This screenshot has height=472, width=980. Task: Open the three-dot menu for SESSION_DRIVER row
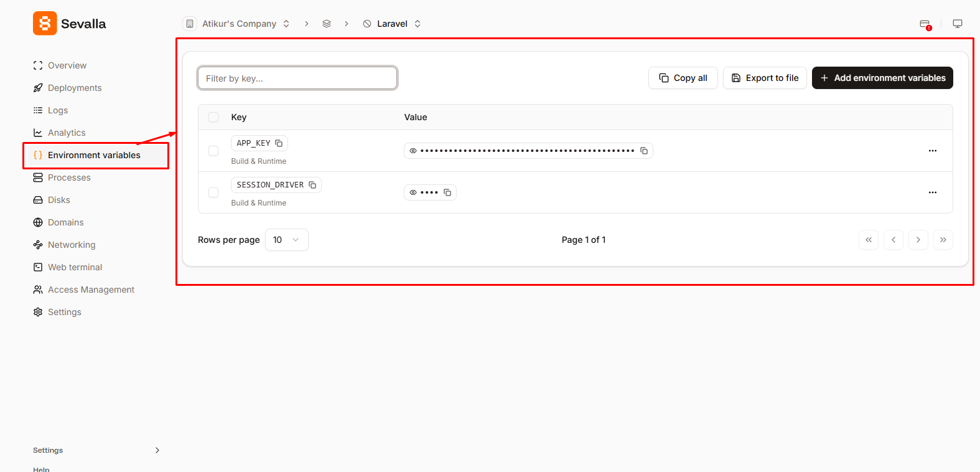[x=933, y=192]
